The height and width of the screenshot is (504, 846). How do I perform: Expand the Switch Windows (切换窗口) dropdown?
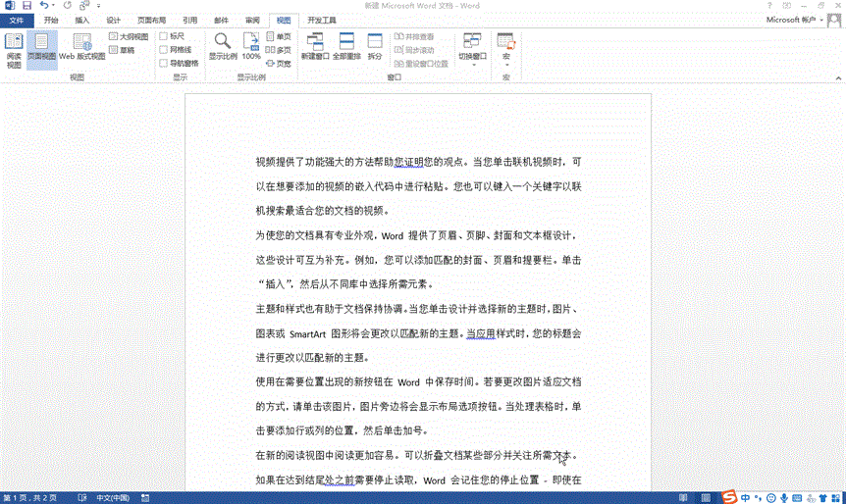pos(472,57)
